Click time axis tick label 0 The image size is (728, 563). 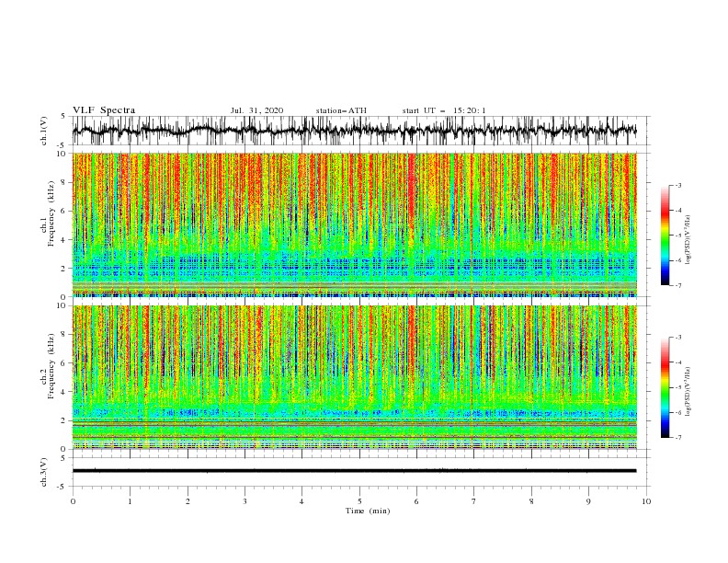click(73, 501)
